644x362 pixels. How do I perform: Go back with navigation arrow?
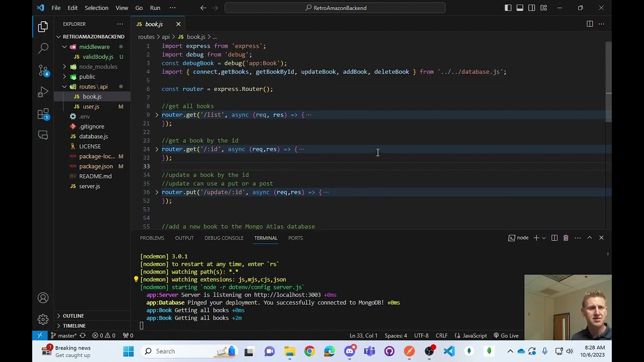[203, 8]
